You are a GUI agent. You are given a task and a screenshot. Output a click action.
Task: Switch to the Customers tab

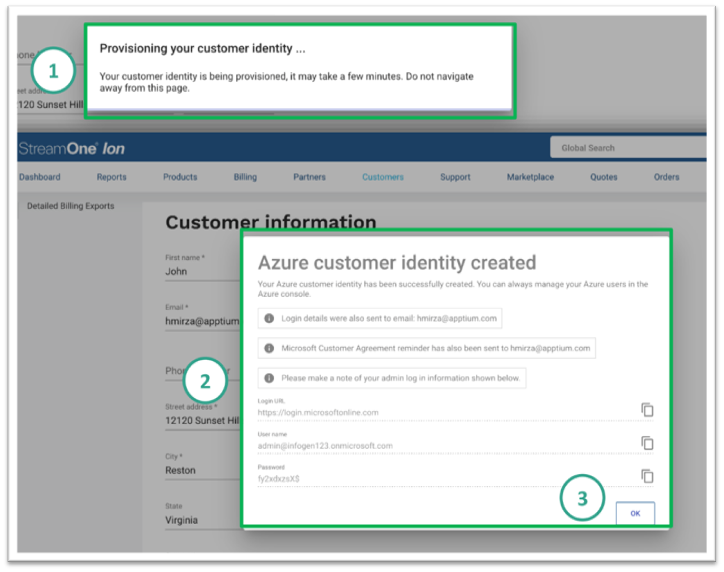point(383,177)
